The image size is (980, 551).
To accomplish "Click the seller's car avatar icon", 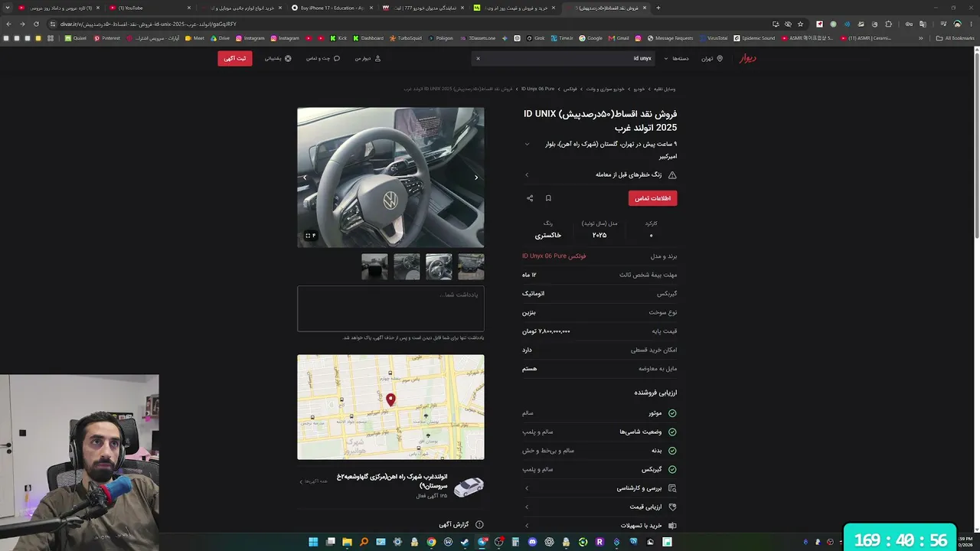I will pos(469,487).
